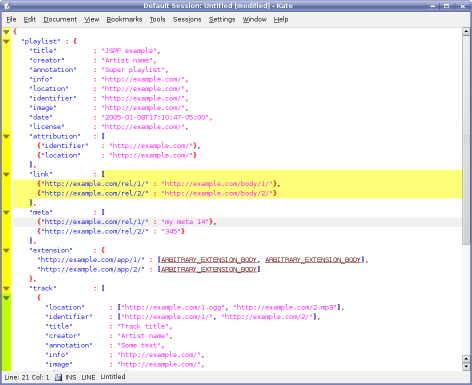Click the "identifier" key inside the attribution array
This screenshot has height=385, width=472.
click(x=65, y=146)
